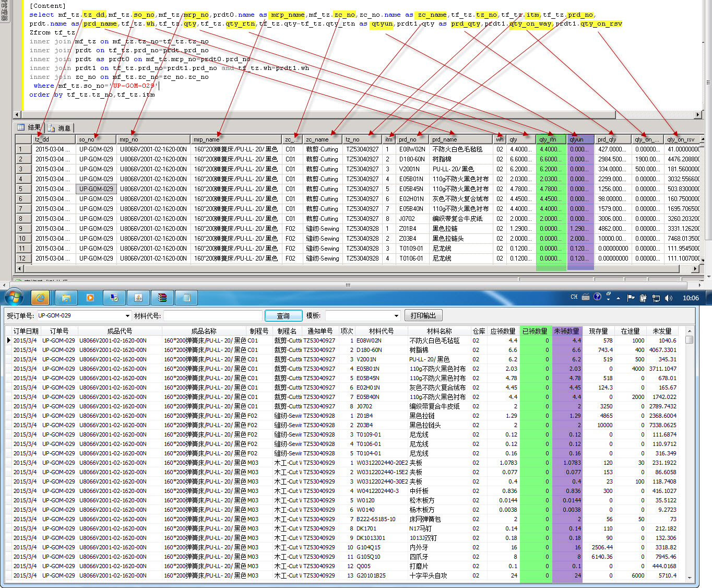Select row 5 header in SQL results
The height and width of the screenshot is (588, 712).
[23, 189]
